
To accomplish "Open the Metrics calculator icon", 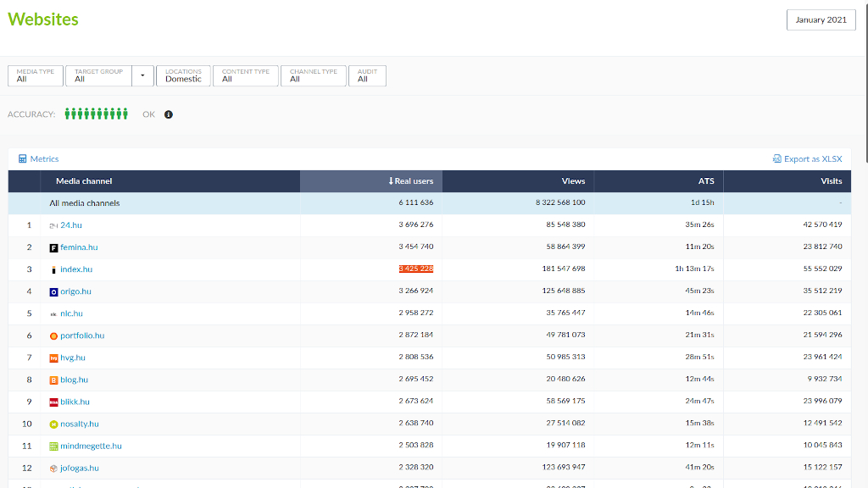I will point(23,158).
